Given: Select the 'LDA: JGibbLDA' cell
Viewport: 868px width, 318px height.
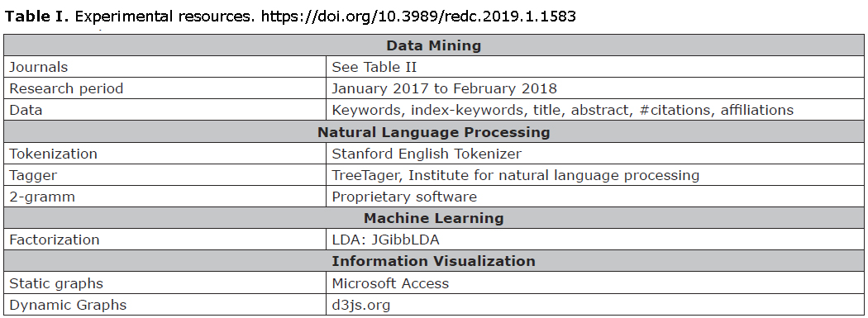Looking at the screenshot, I should pos(594,240).
